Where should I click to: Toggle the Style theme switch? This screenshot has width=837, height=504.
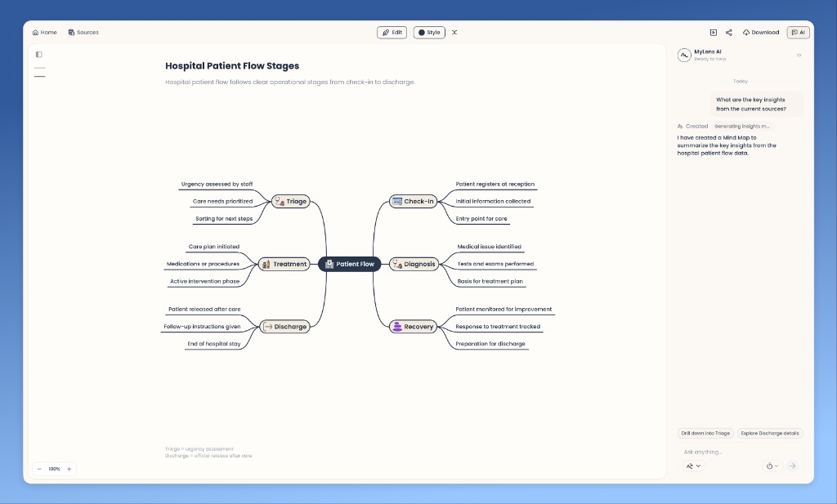tap(429, 32)
